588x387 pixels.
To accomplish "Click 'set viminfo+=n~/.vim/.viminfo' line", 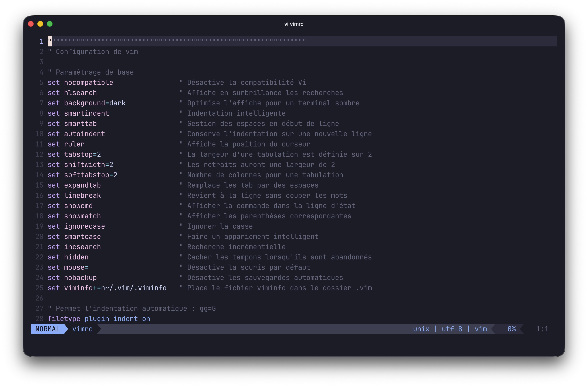I will (x=107, y=288).
